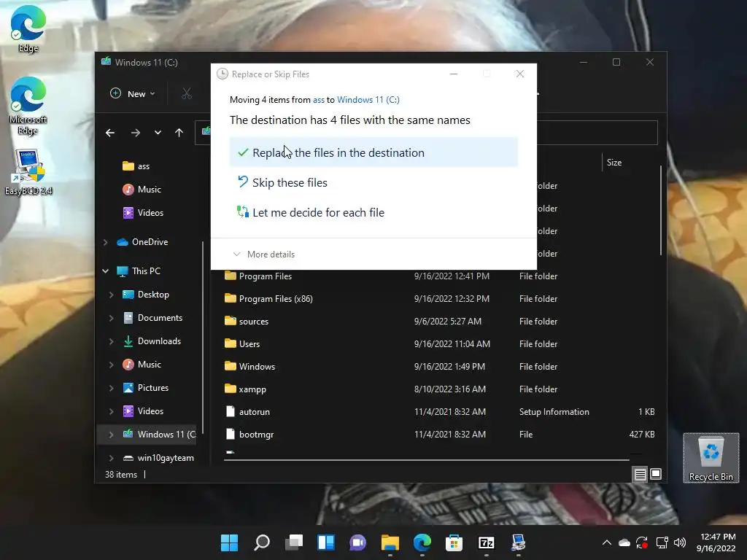Open Task View on taskbar

[x=294, y=542]
